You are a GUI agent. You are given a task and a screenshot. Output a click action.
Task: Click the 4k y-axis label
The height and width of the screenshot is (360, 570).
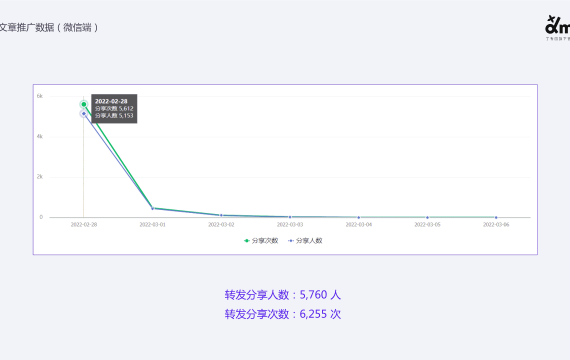(x=40, y=136)
